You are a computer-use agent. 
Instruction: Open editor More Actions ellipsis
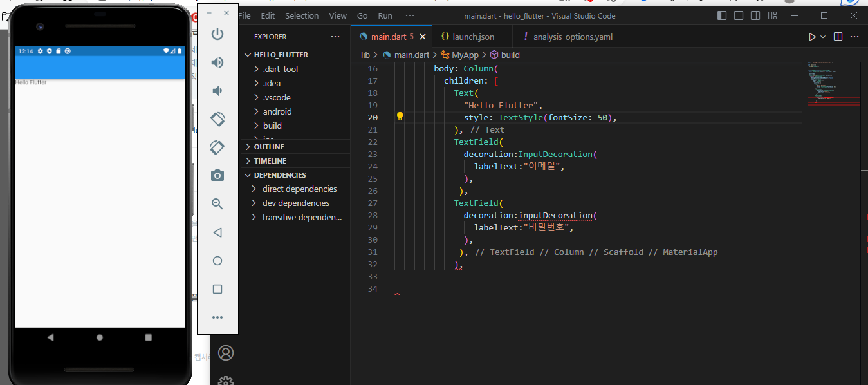pos(854,37)
